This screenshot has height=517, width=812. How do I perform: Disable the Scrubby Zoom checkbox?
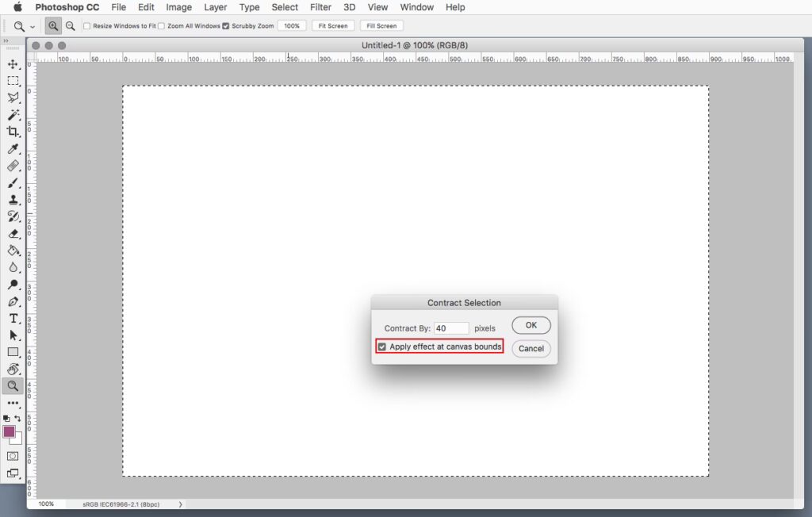pos(226,26)
